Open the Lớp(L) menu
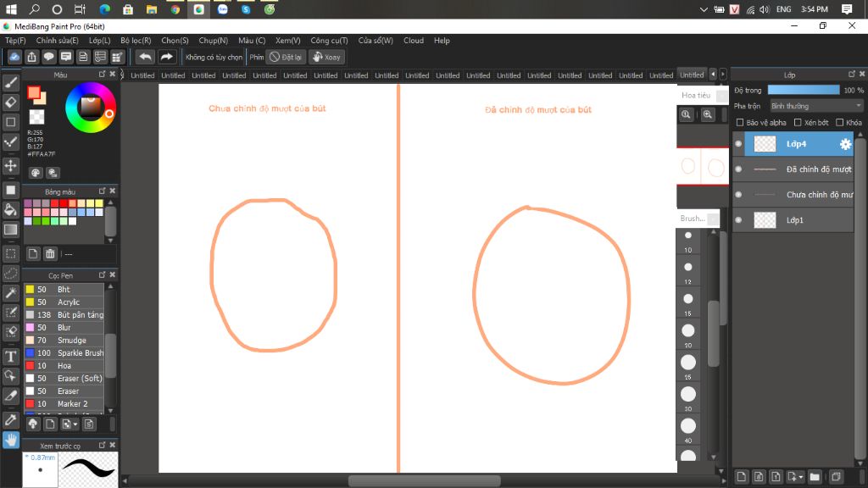Image resolution: width=868 pixels, height=488 pixels. (x=100, y=41)
